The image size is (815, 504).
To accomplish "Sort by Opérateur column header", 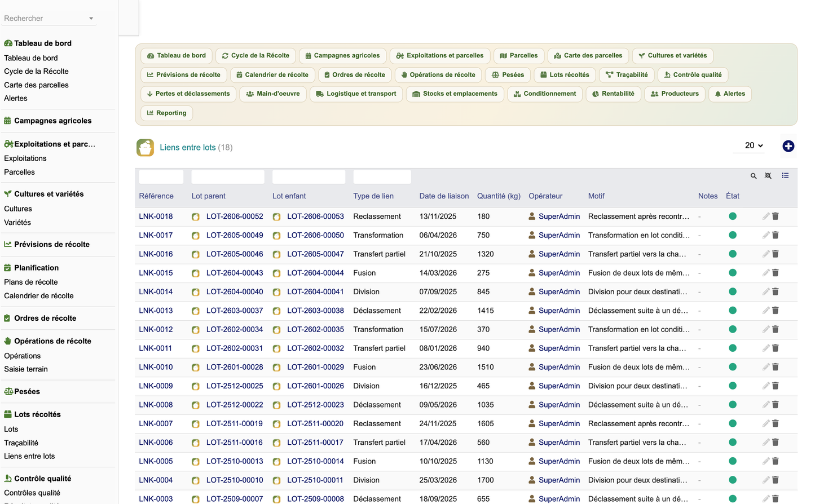I will 545,196.
